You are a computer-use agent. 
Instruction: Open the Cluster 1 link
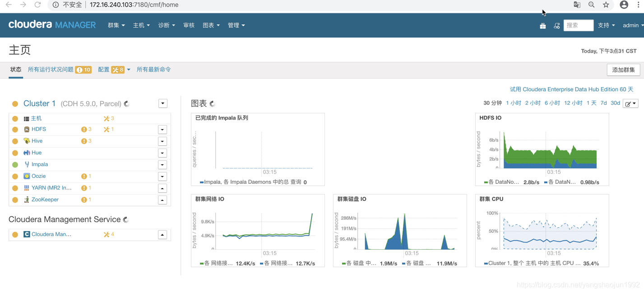coord(39,103)
